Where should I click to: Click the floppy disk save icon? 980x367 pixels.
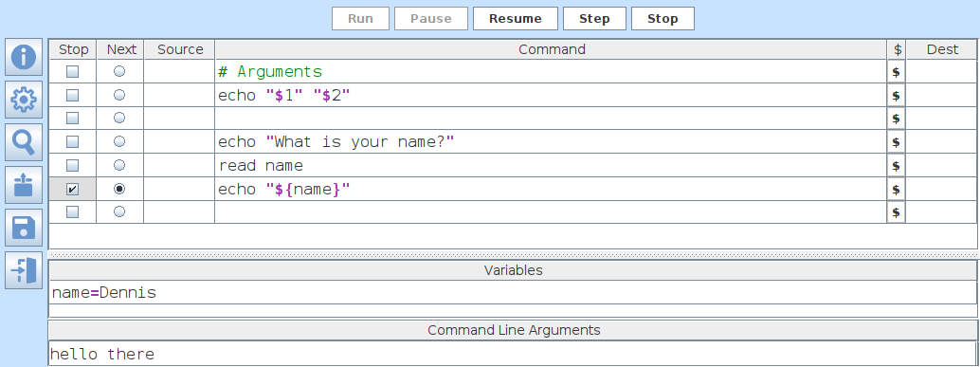point(24,228)
